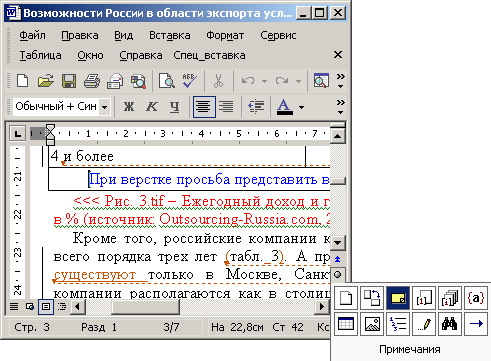Click the Select Browse Object round button

click(x=338, y=275)
